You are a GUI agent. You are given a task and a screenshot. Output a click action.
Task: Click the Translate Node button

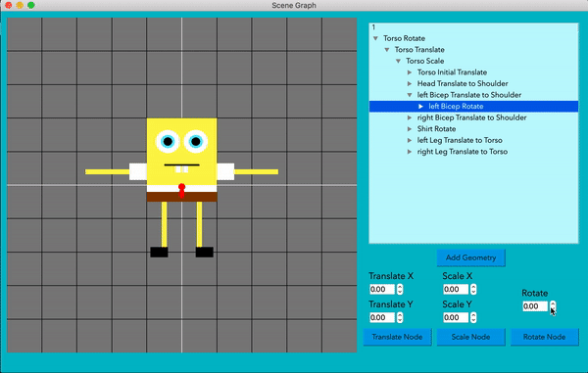click(x=397, y=337)
